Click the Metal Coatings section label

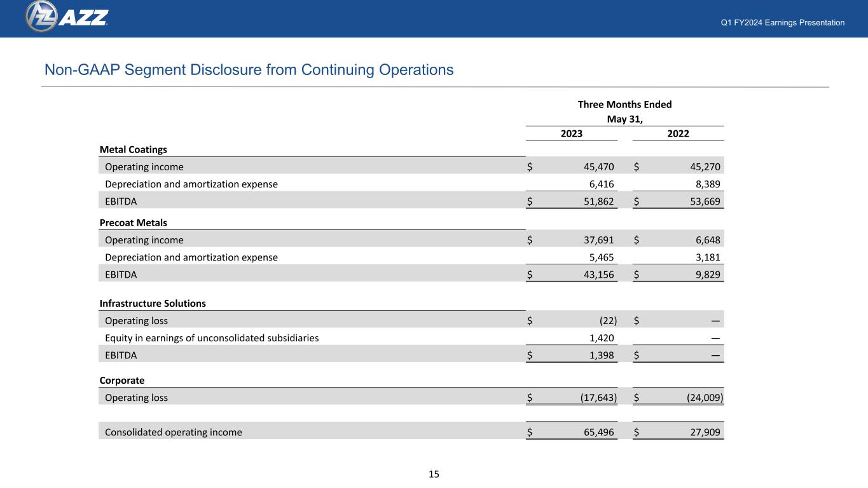(x=134, y=149)
